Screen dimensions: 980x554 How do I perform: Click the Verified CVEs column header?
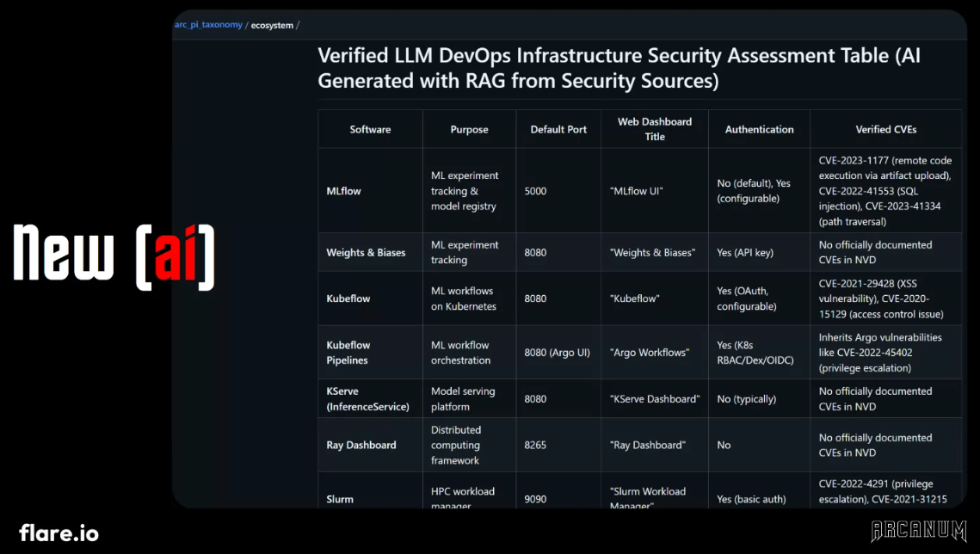tap(885, 129)
